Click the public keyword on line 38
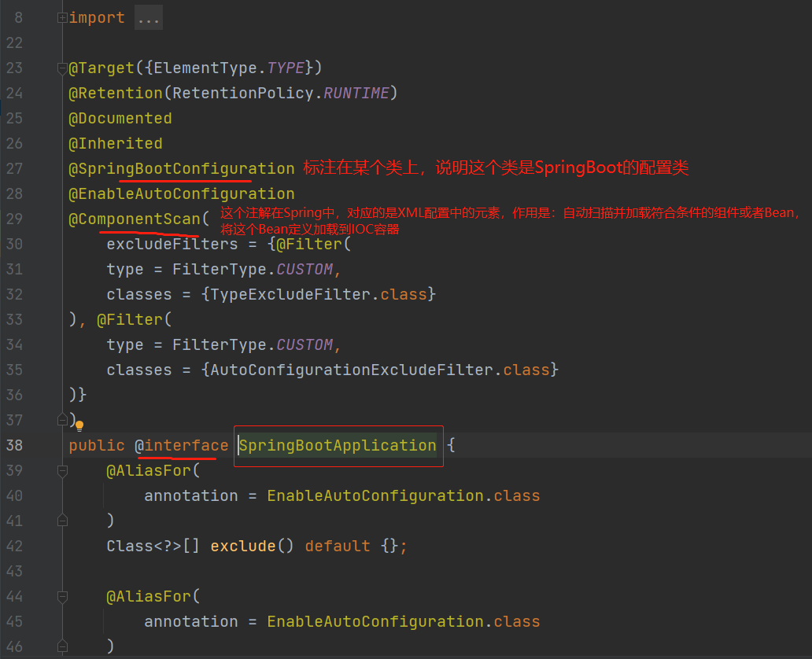The width and height of the screenshot is (812, 659). pos(97,446)
